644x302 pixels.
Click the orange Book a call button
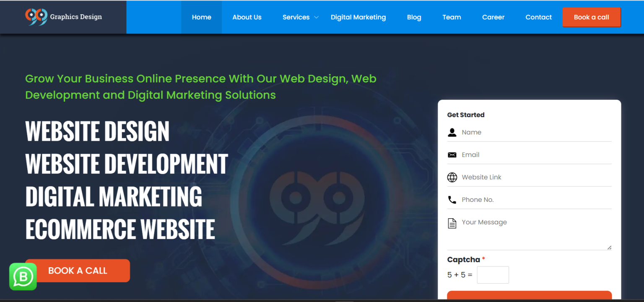click(592, 17)
